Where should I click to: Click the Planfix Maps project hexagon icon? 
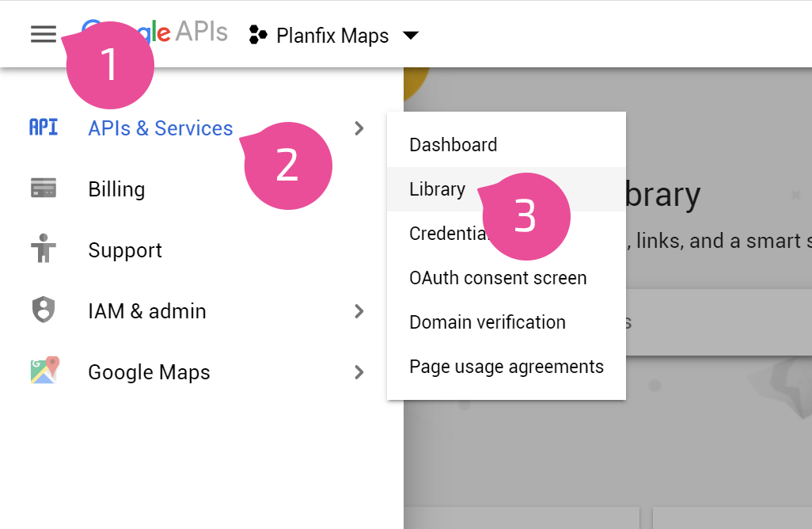(258, 35)
